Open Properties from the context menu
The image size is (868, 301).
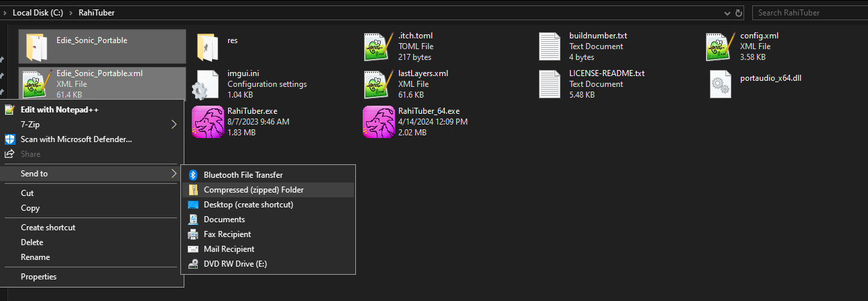pyautogui.click(x=92, y=277)
